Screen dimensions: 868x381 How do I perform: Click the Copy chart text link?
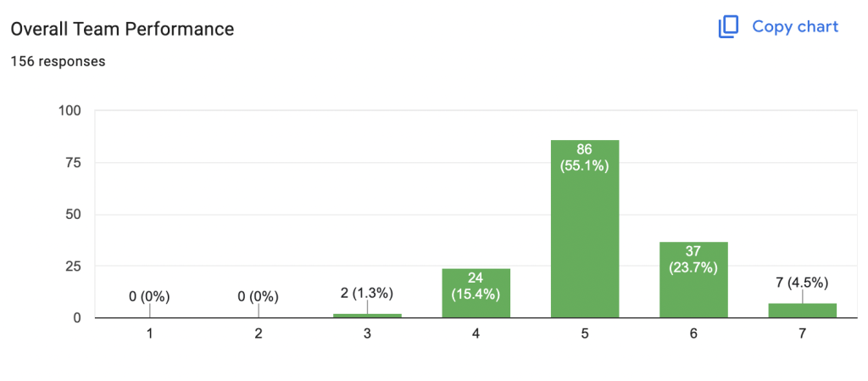coord(795,26)
